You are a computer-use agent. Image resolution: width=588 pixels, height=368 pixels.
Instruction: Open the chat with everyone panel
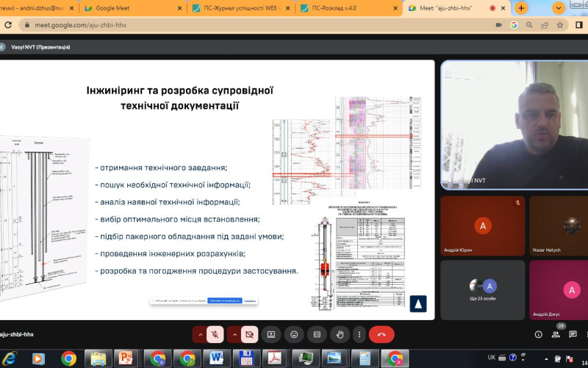click(573, 334)
